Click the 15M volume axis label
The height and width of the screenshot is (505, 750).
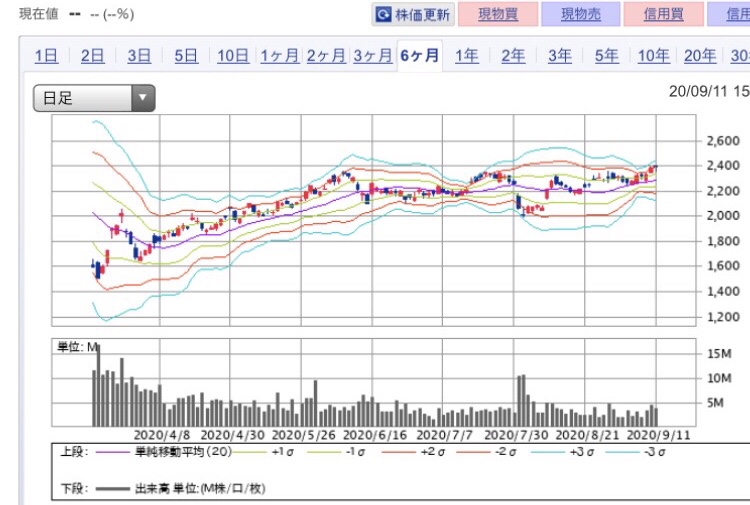click(x=719, y=354)
